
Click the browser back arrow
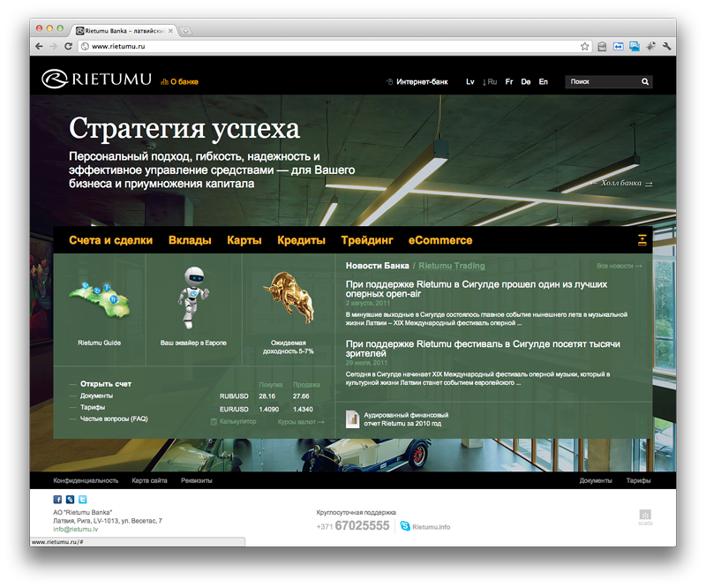point(39,47)
